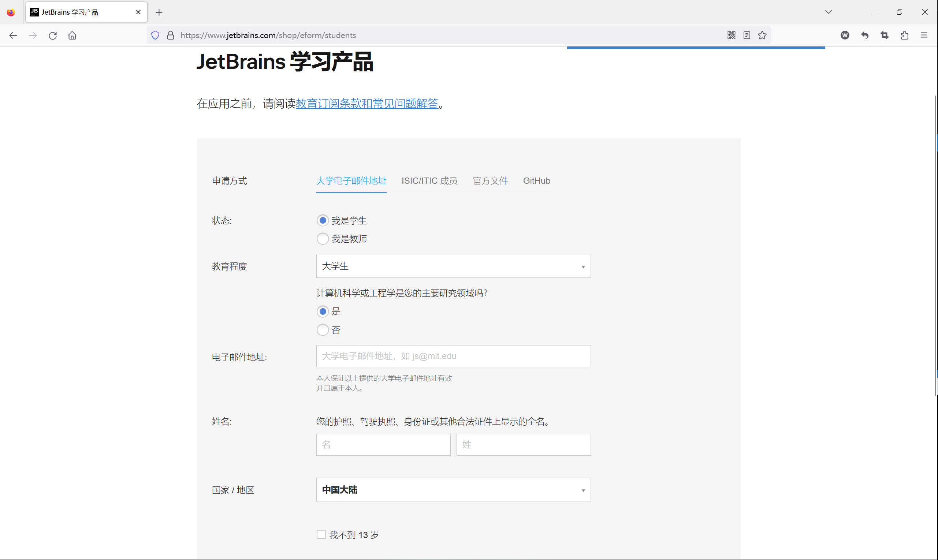The height and width of the screenshot is (560, 938).
Task: Check the 我不到 13 岁 checkbox
Action: tap(321, 534)
